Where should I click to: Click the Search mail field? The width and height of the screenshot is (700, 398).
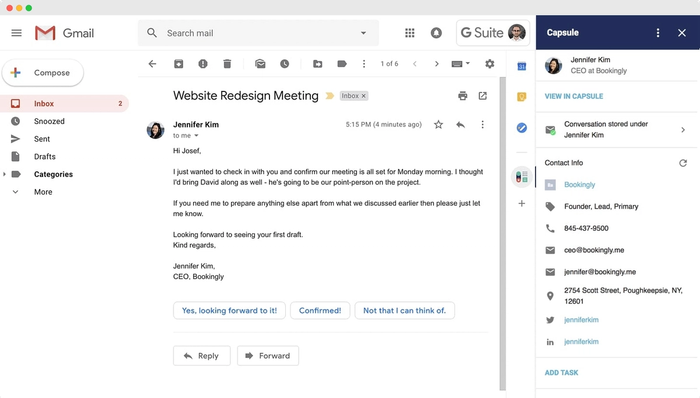tap(258, 33)
